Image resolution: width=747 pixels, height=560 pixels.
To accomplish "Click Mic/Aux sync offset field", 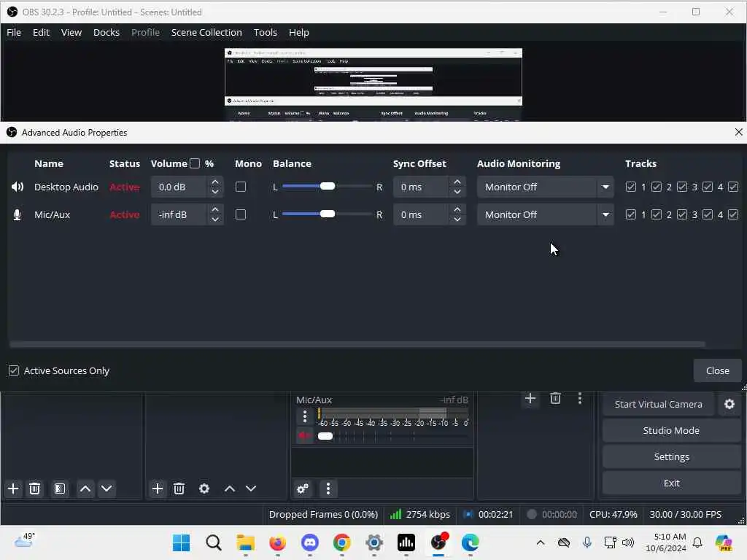I will point(421,215).
